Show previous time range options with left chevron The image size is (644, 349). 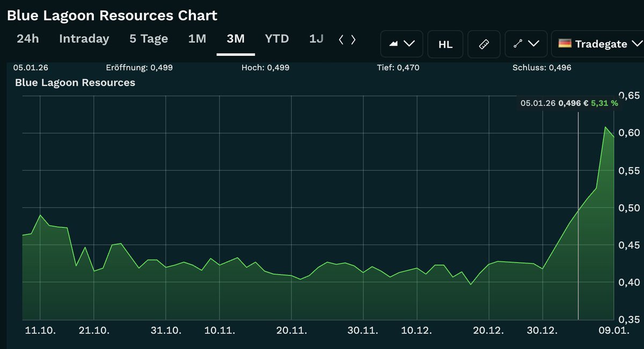pos(341,40)
